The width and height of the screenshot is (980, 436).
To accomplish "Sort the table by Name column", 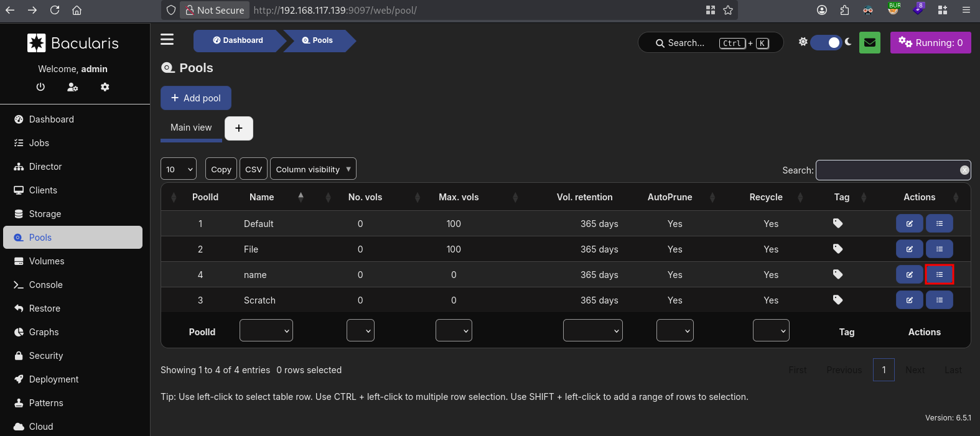I will click(261, 197).
